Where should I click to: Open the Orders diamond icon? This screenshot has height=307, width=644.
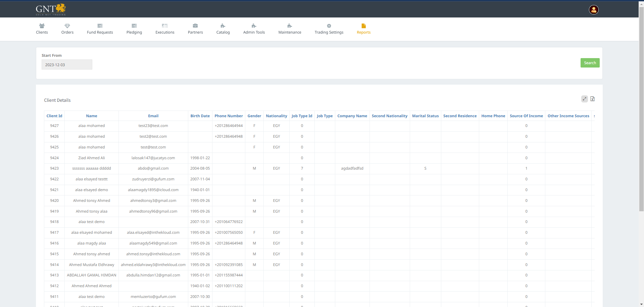pyautogui.click(x=67, y=26)
